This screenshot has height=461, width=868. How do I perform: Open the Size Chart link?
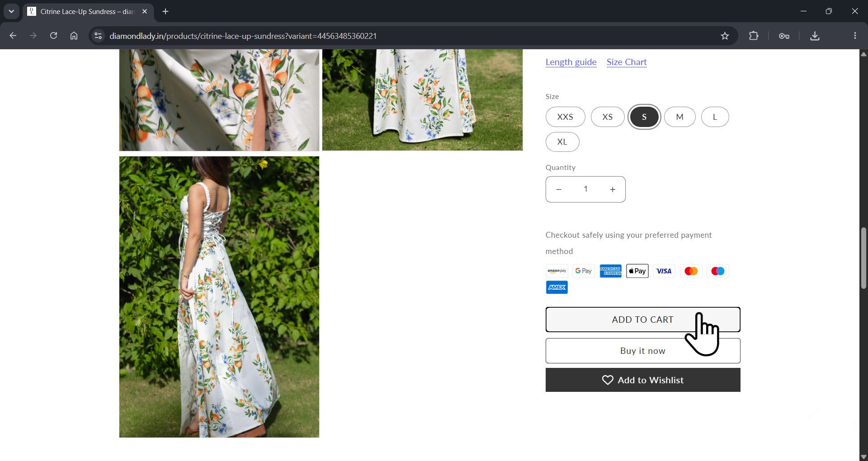click(x=627, y=62)
